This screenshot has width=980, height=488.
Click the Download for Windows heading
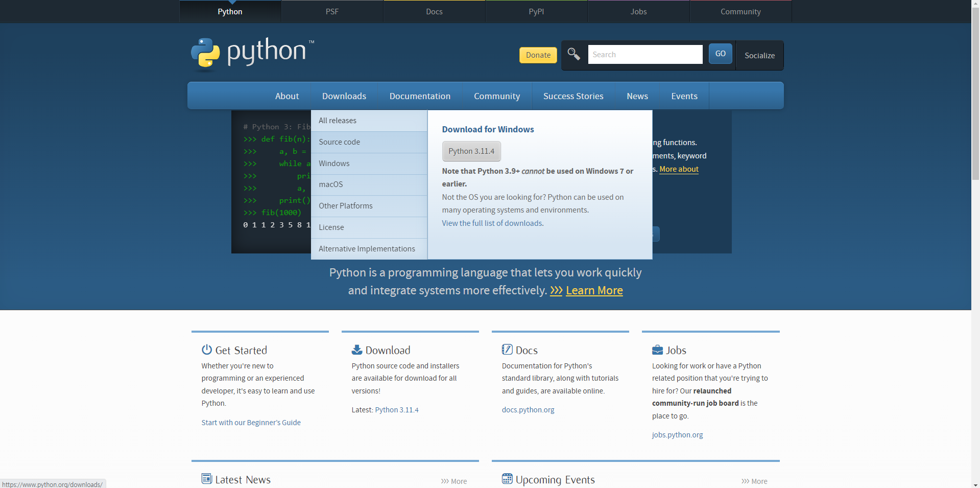coord(488,129)
